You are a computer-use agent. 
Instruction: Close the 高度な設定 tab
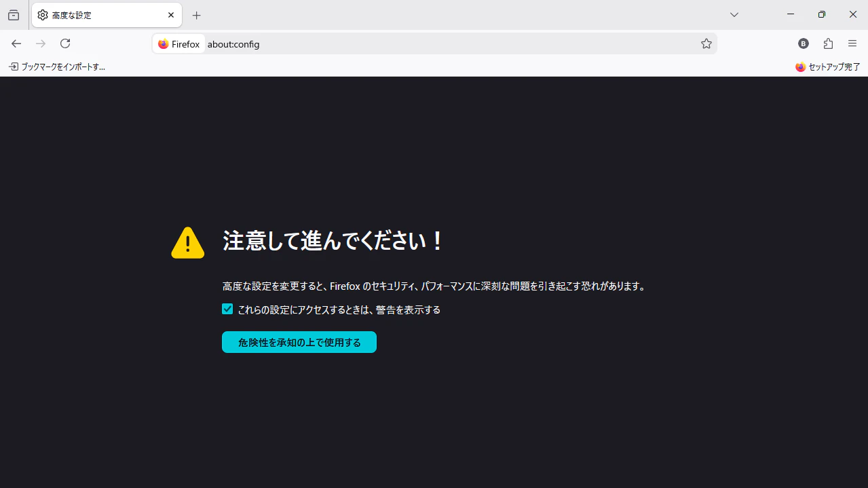coord(171,15)
